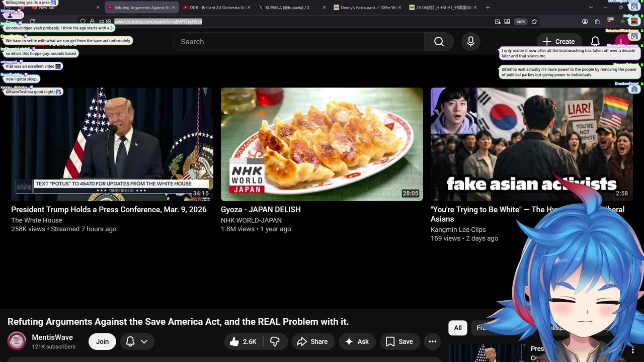
Task: Click the browser address bar URL
Action: point(158,22)
